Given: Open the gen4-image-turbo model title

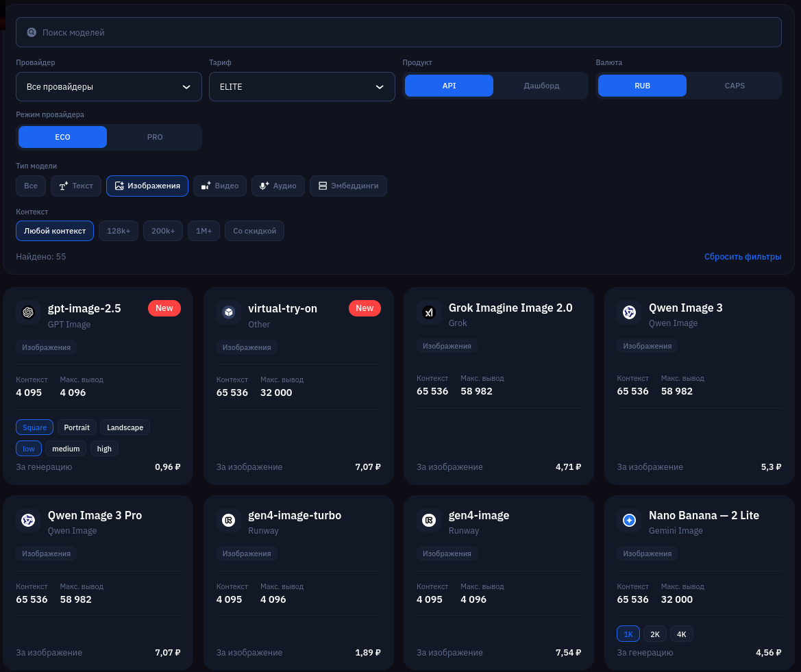Looking at the screenshot, I should click(x=295, y=515).
